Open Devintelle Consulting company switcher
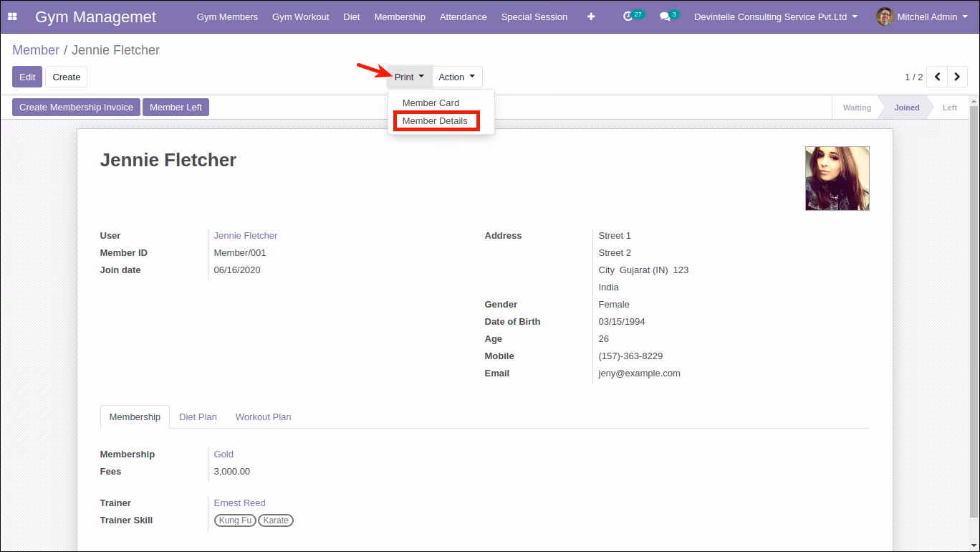 pyautogui.click(x=776, y=16)
